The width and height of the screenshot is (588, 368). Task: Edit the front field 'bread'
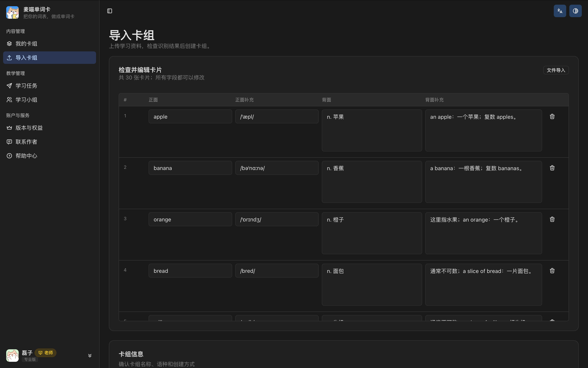coord(190,271)
